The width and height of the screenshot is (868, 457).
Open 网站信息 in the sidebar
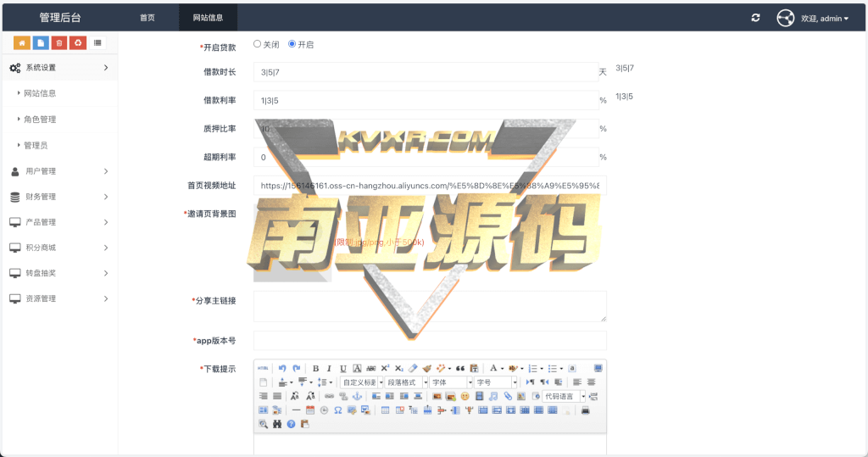(x=40, y=93)
